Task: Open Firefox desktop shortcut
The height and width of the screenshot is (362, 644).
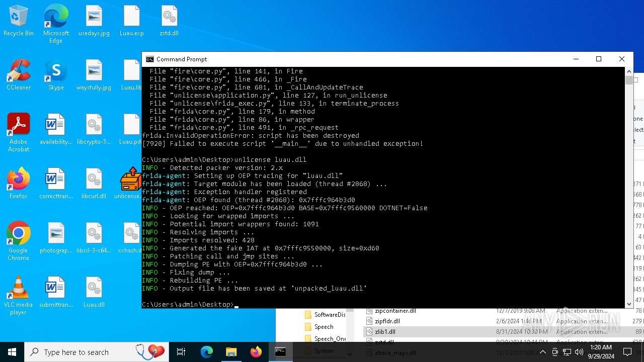Action: tap(19, 184)
